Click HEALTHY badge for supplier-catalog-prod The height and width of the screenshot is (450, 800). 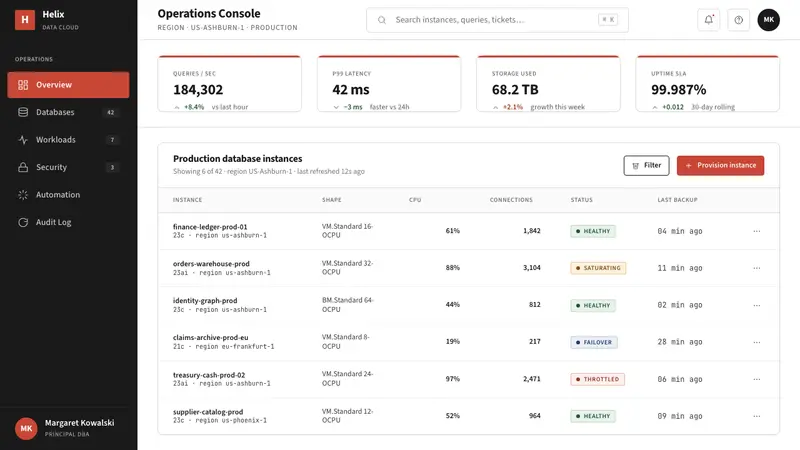click(593, 416)
